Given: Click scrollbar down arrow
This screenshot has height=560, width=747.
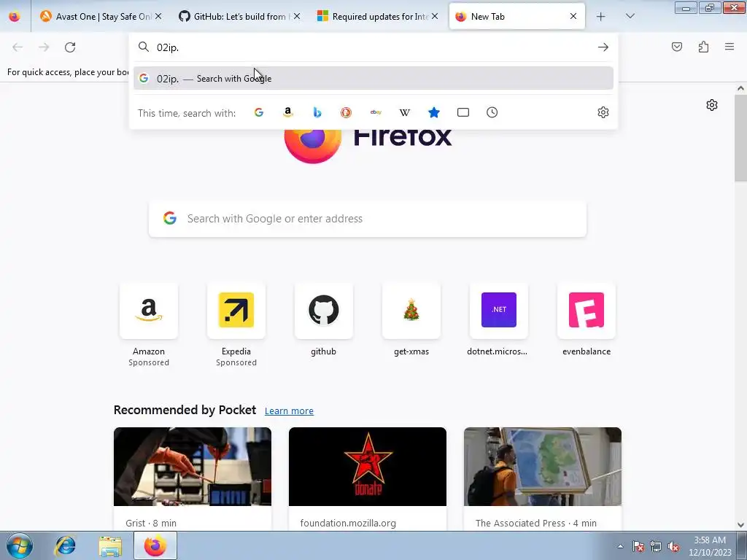Looking at the screenshot, I should point(740,525).
